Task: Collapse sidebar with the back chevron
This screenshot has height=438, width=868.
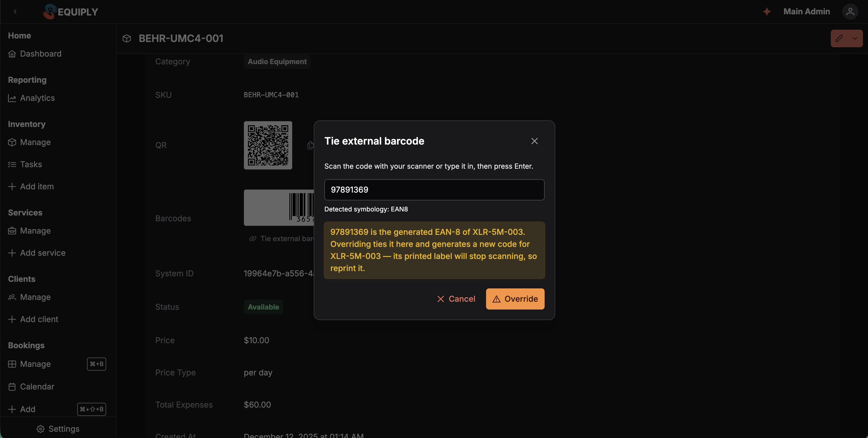Action: [15, 12]
